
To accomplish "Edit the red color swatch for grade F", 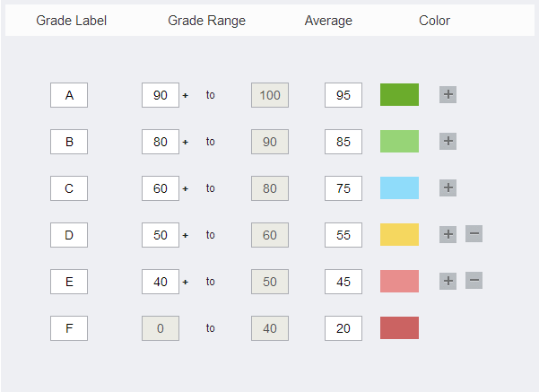I will (399, 327).
